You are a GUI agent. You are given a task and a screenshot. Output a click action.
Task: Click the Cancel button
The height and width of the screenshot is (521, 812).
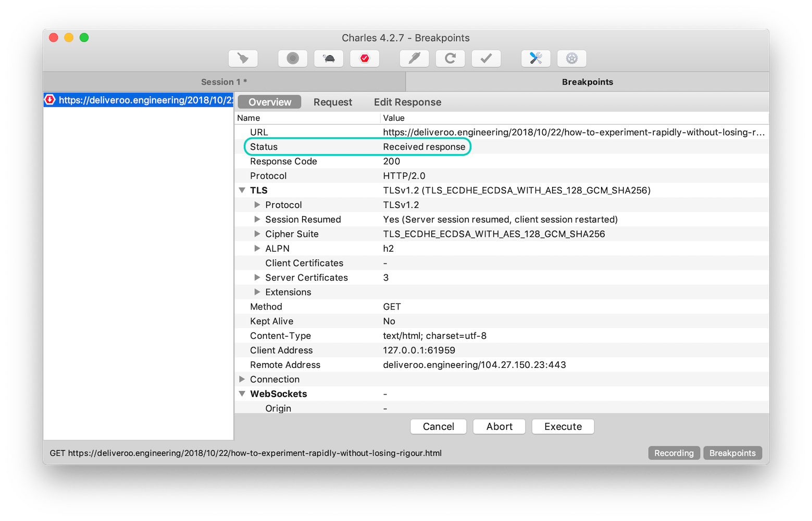[439, 427]
